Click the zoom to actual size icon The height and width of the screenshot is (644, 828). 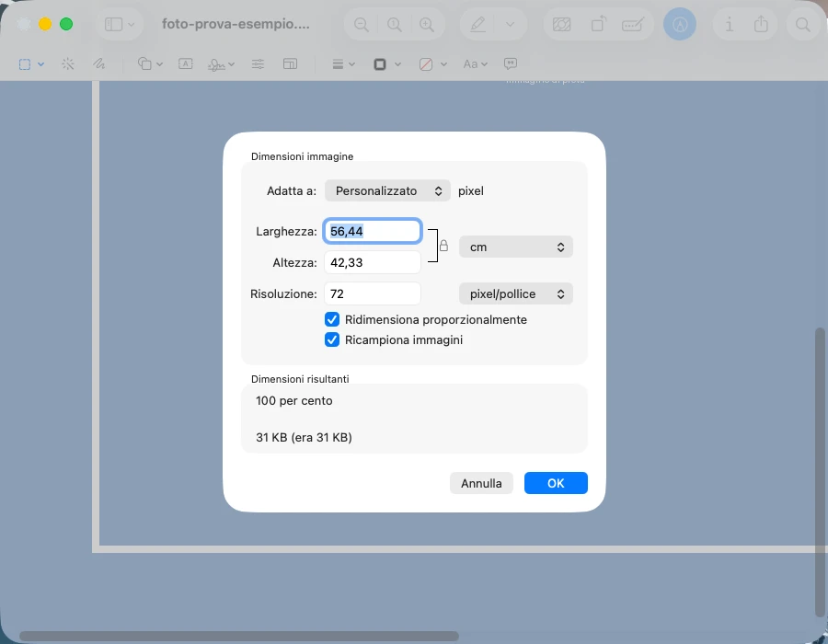pos(394,24)
